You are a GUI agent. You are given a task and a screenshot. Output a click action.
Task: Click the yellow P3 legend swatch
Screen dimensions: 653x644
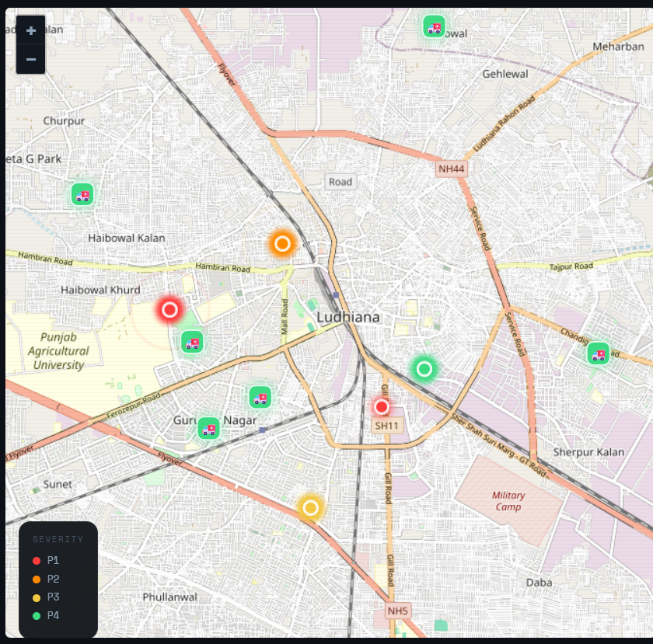click(x=37, y=597)
